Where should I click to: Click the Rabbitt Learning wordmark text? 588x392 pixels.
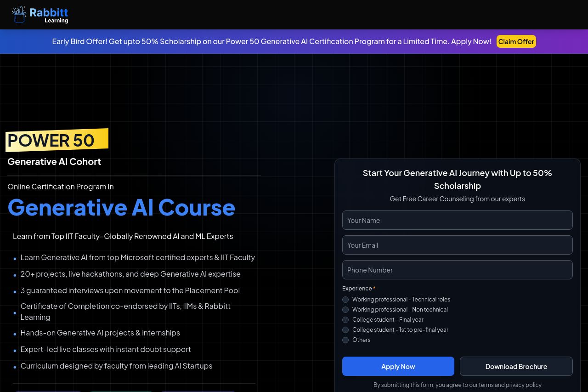pyautogui.click(x=49, y=15)
